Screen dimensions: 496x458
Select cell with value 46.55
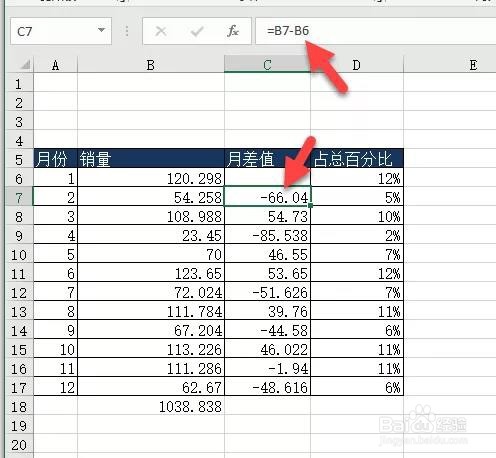pos(267,254)
